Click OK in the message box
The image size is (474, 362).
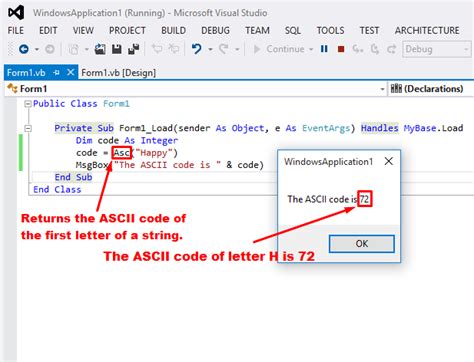point(362,244)
